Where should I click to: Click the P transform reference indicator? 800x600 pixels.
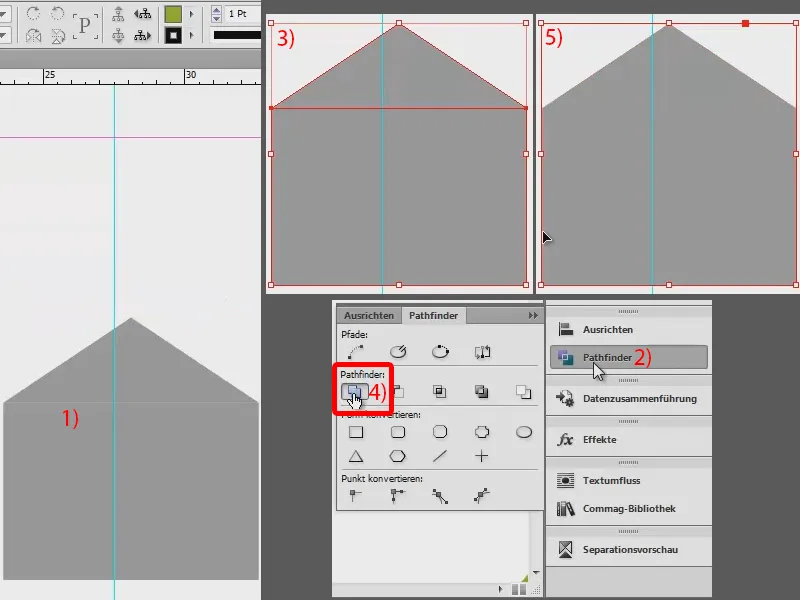tap(85, 25)
